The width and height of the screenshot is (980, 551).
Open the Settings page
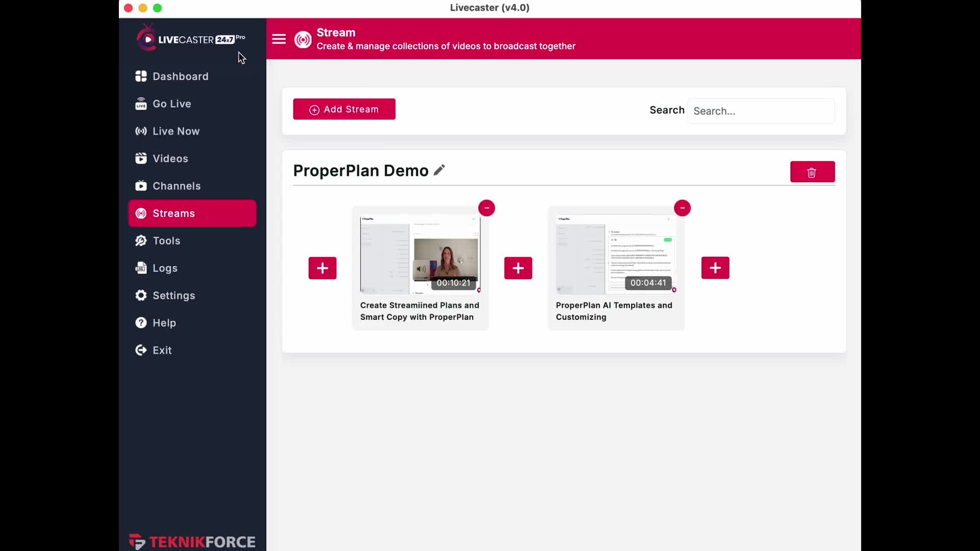pos(174,296)
